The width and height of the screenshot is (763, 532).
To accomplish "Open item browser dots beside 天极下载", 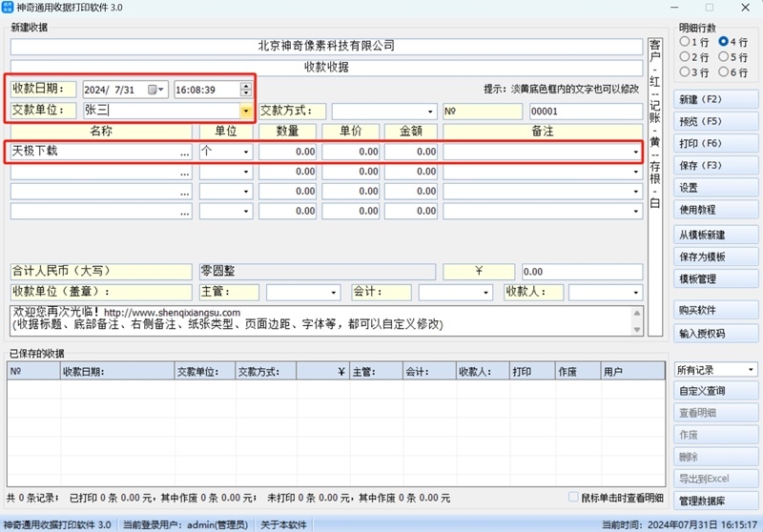I will (x=184, y=153).
